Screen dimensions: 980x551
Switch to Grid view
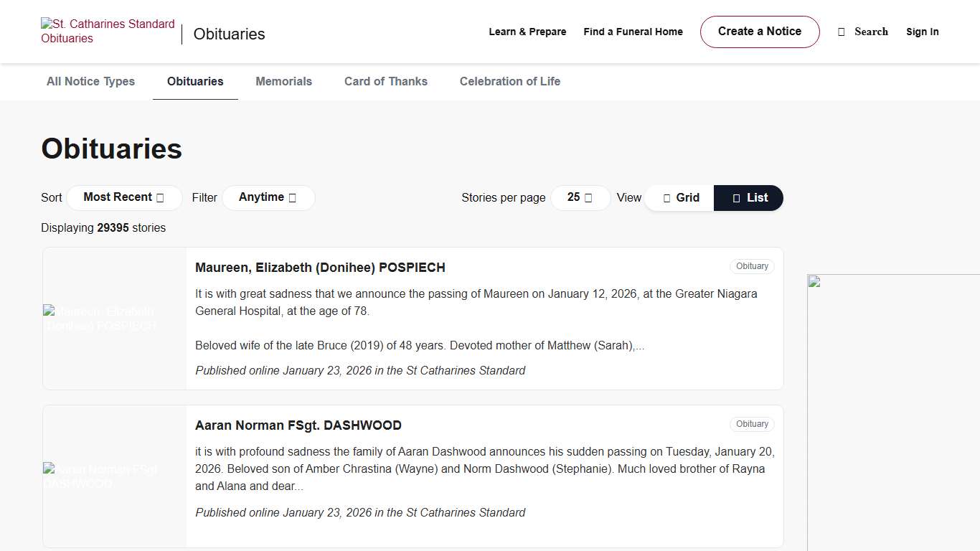click(x=680, y=198)
